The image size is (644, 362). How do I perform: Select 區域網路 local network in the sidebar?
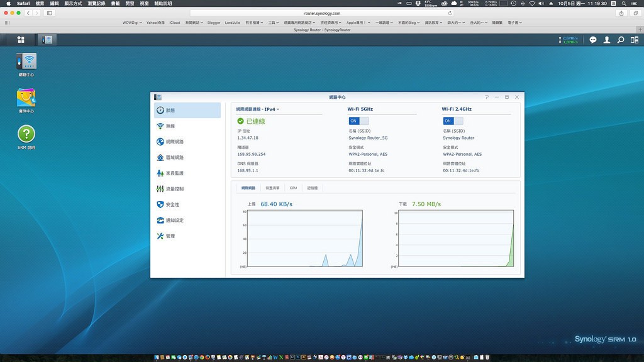point(187,157)
